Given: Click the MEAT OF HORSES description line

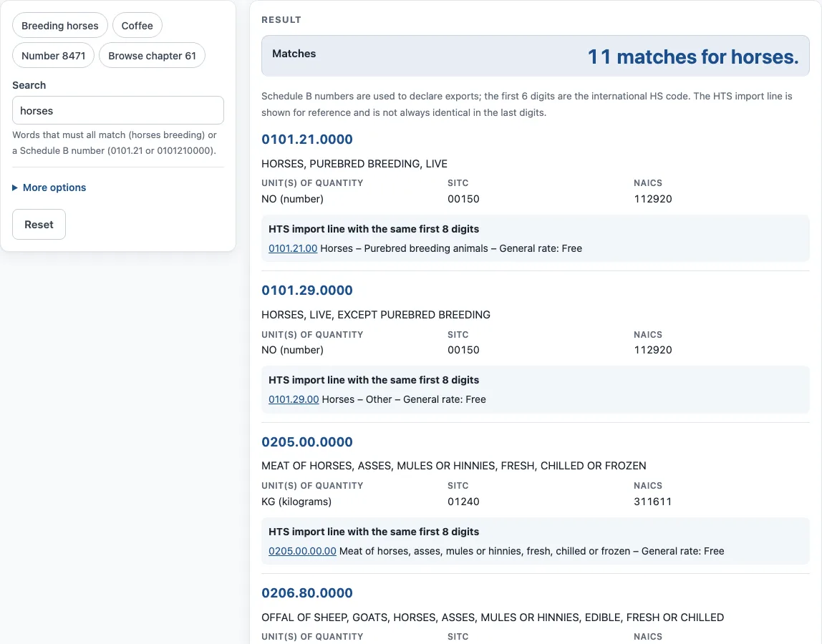Looking at the screenshot, I should click(x=454, y=466).
